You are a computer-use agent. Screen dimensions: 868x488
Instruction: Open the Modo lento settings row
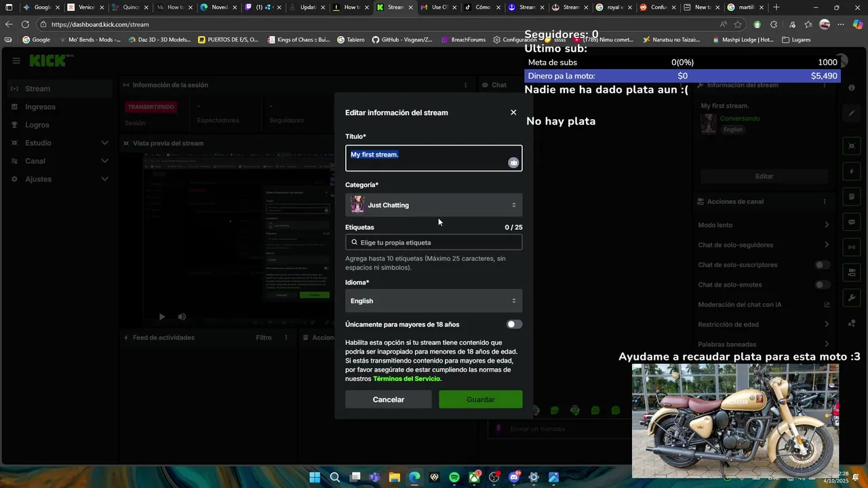(764, 225)
